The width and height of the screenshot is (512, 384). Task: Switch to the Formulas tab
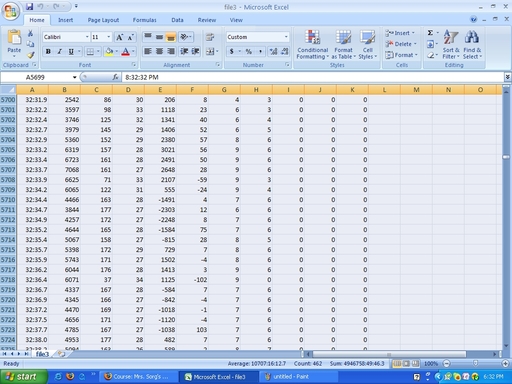pyautogui.click(x=144, y=20)
